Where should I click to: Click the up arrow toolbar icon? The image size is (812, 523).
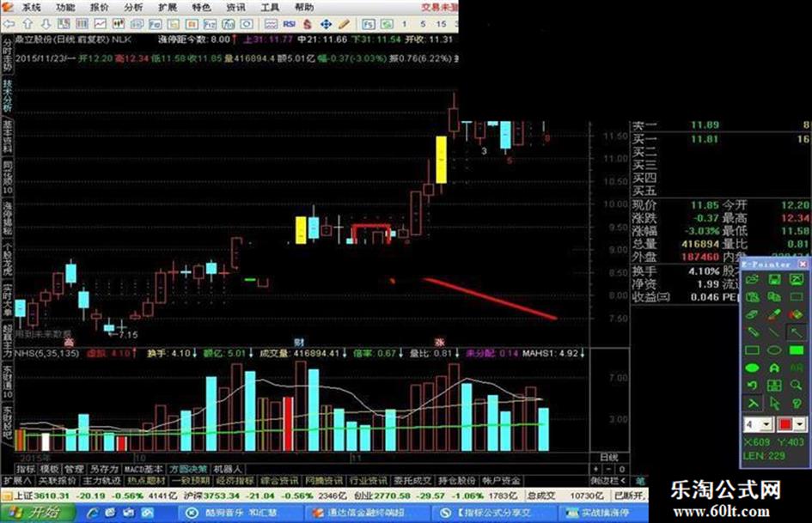pos(27,24)
